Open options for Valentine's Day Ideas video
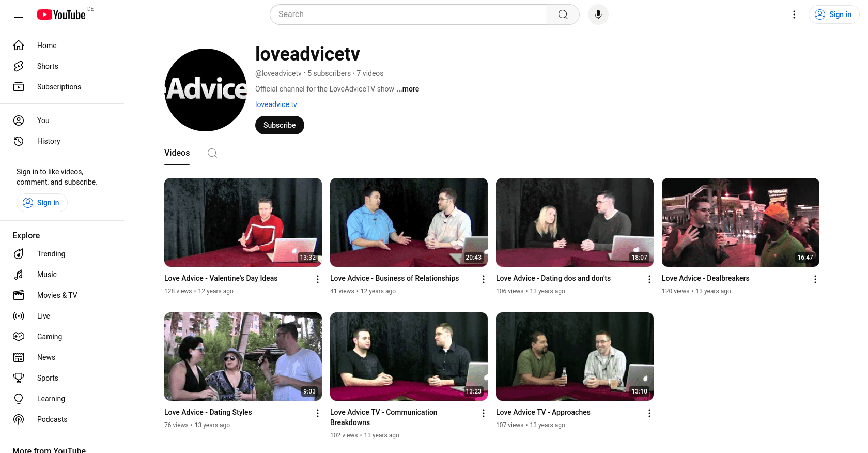Screen dimensions: 868x453 pos(318,279)
